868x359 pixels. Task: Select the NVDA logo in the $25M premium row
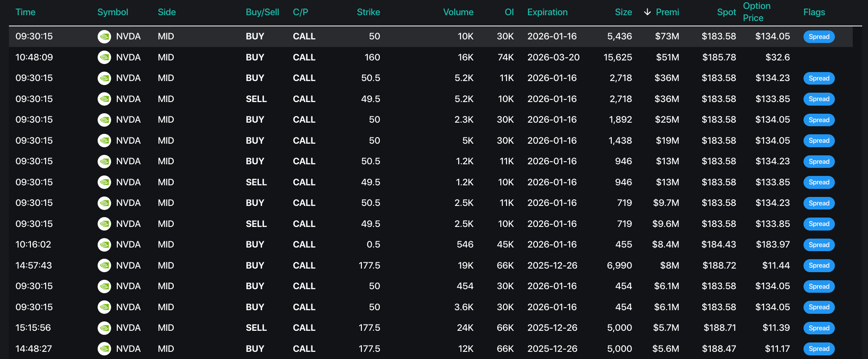[x=104, y=120]
